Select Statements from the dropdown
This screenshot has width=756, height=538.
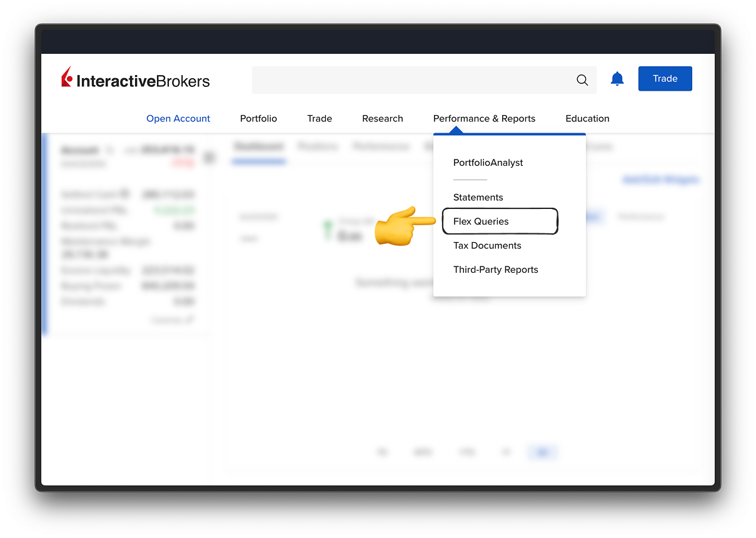[x=478, y=197]
